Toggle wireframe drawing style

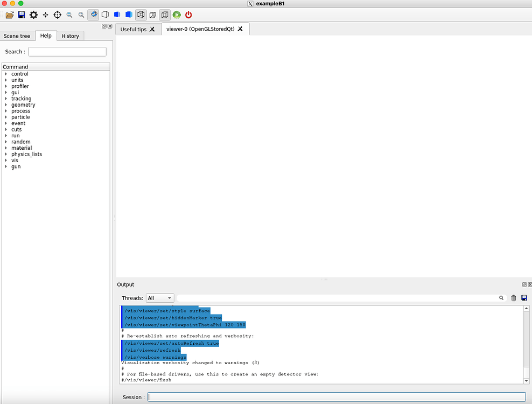point(104,15)
